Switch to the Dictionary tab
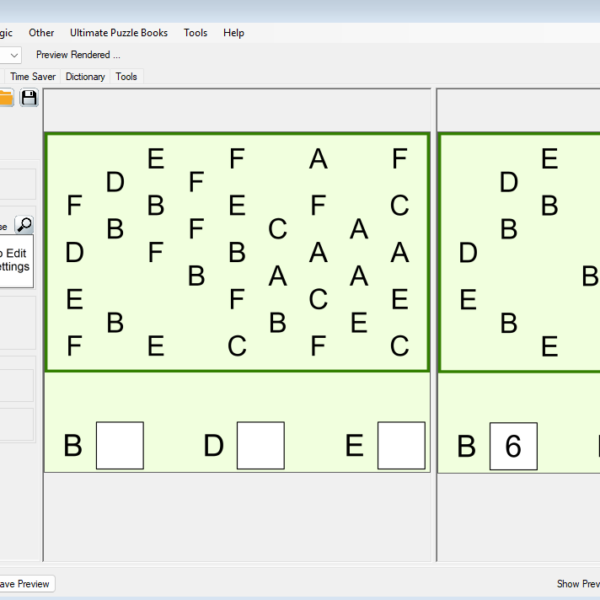Image resolution: width=600 pixels, height=600 pixels. point(85,76)
